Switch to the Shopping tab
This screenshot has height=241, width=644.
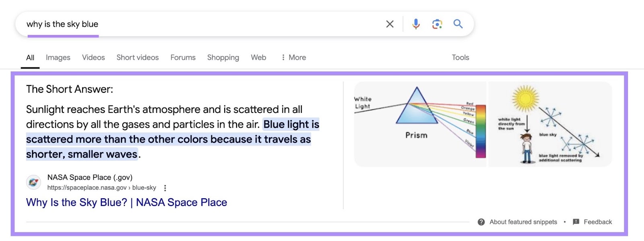click(223, 57)
